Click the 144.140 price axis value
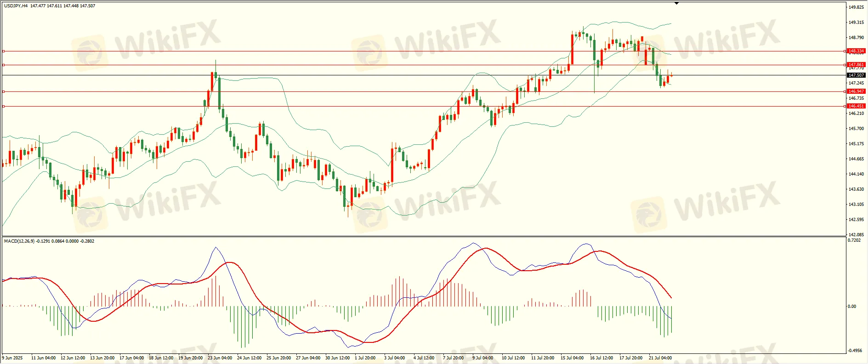 (856, 174)
